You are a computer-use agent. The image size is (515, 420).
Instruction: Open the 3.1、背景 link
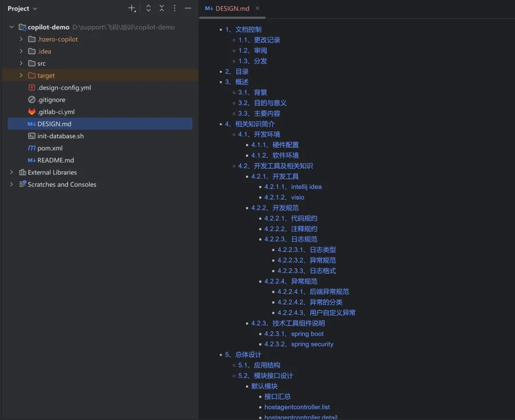[253, 92]
